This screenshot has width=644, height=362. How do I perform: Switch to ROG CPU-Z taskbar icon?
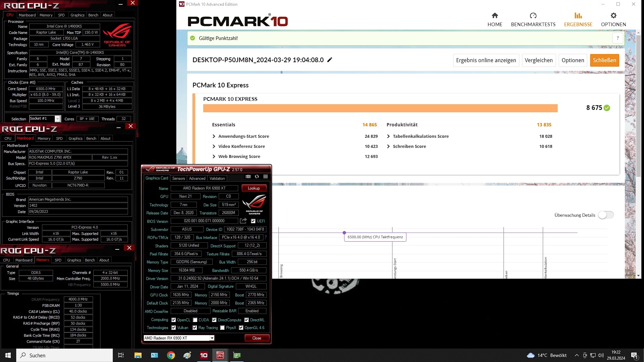220,355
